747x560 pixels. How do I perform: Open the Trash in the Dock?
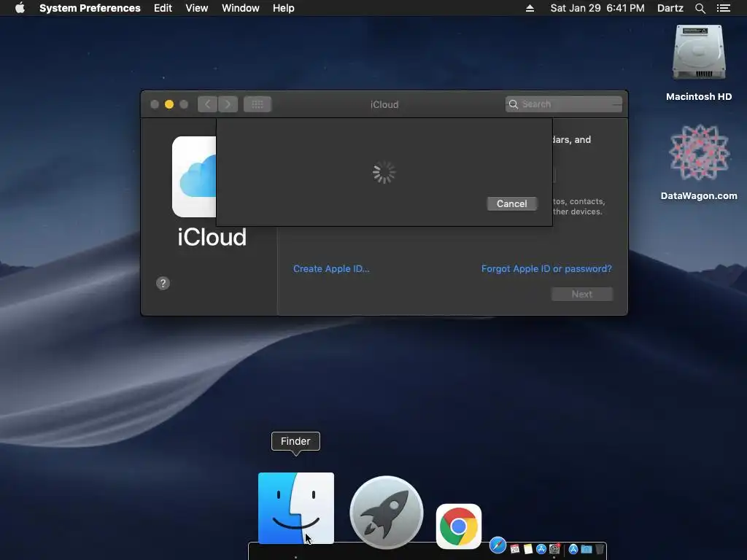pyautogui.click(x=600, y=549)
